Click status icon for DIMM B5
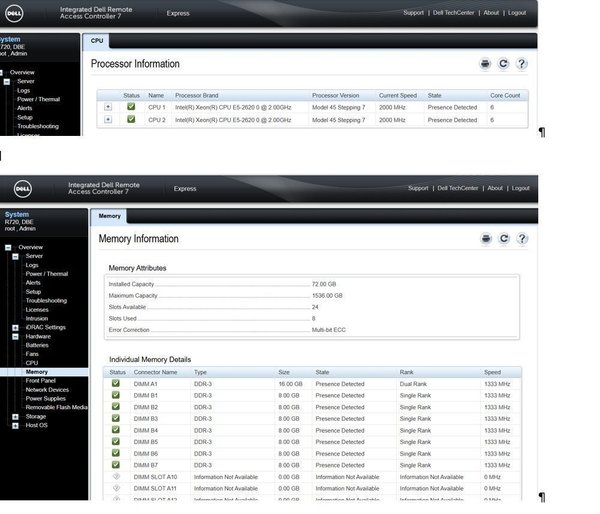The width and height of the screenshot is (600, 514). point(116,441)
